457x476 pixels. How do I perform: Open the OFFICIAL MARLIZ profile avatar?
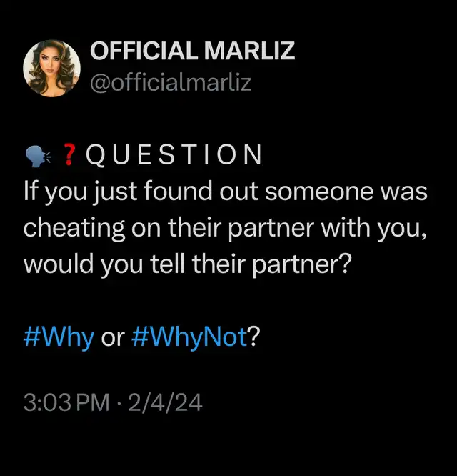[x=52, y=69]
